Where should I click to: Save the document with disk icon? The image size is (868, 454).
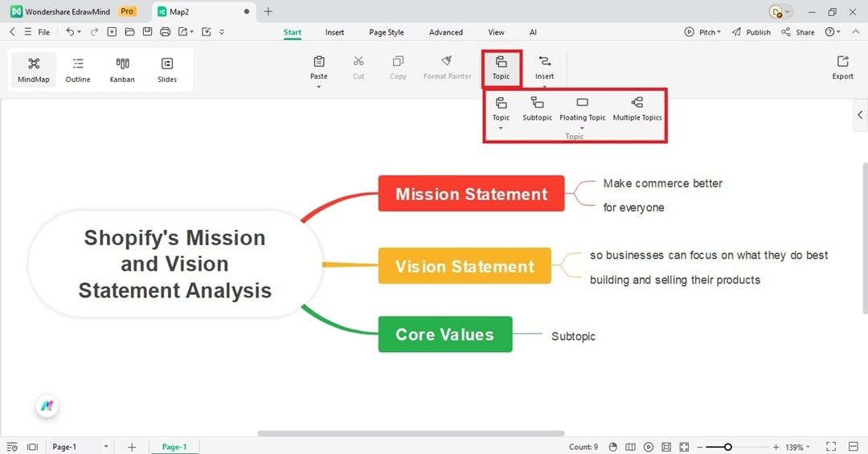point(147,32)
